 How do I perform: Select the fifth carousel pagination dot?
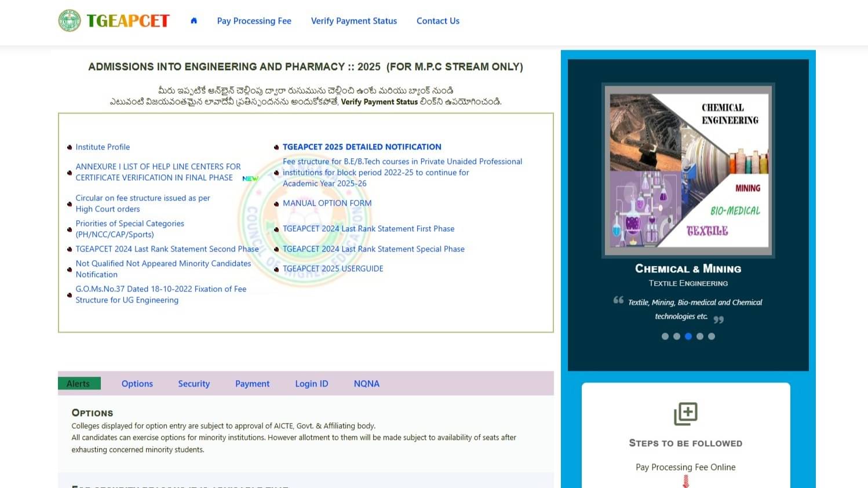coord(712,336)
